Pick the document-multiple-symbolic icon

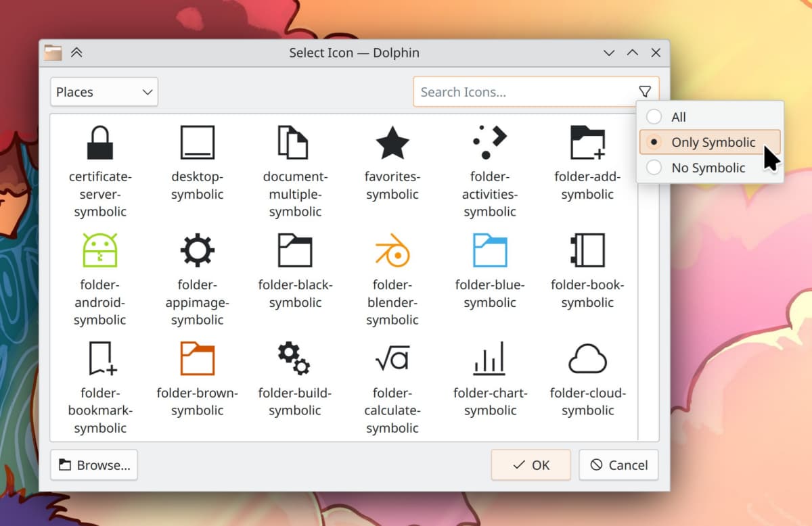tap(294, 143)
